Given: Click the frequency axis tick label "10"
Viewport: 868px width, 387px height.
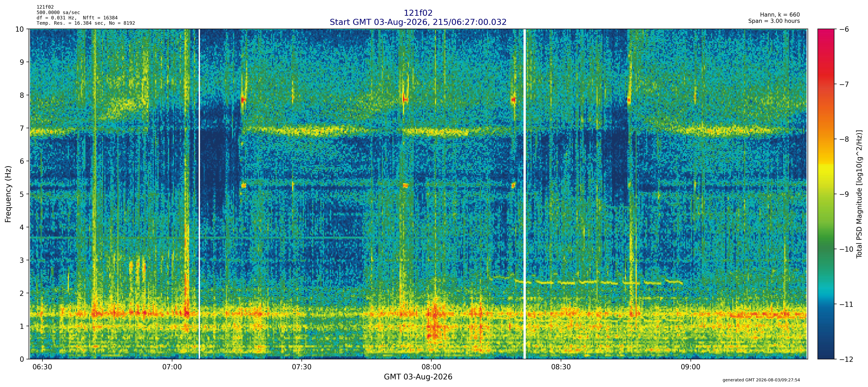Looking at the screenshot, I should 20,29.
